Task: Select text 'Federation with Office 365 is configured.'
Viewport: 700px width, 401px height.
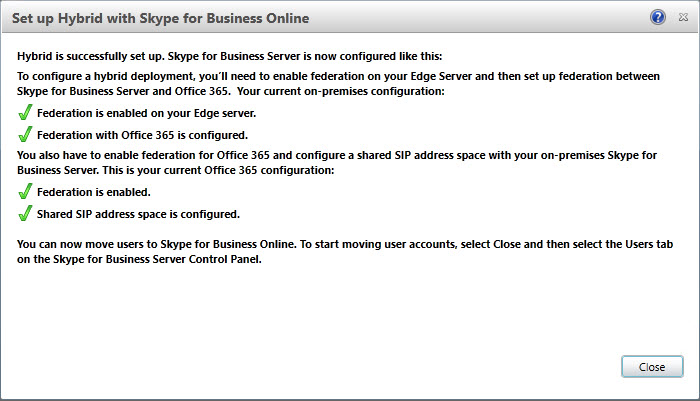Action: [142, 135]
